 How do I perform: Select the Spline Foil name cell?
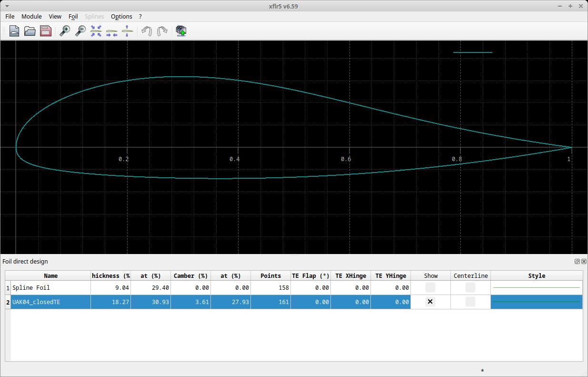click(x=50, y=287)
